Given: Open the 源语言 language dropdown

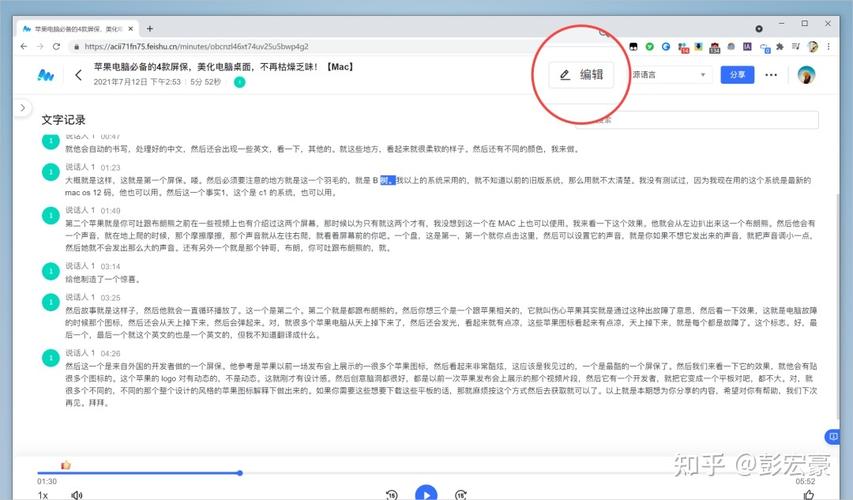Looking at the screenshot, I should point(669,75).
